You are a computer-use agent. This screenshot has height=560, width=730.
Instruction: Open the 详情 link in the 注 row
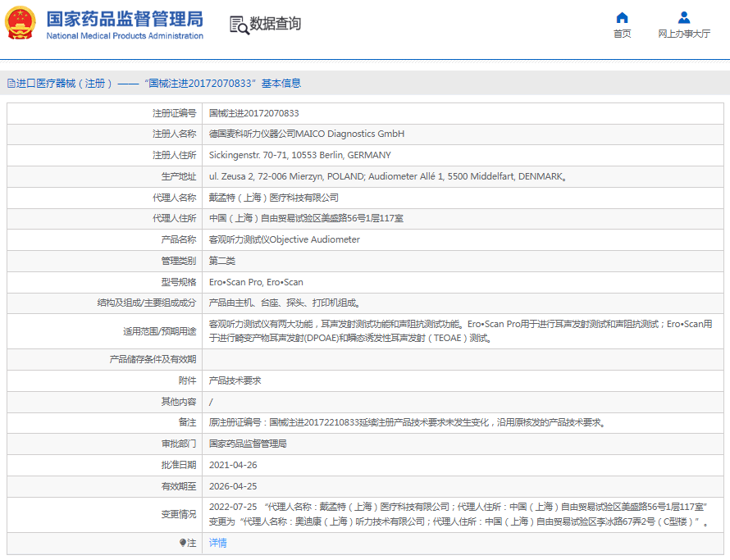[x=218, y=543]
